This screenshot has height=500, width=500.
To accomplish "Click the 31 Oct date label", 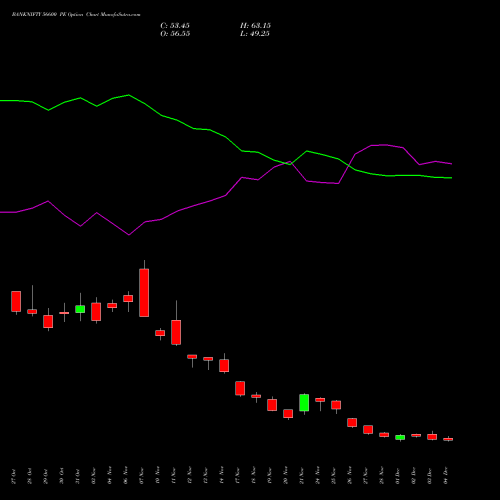I will (78, 476).
